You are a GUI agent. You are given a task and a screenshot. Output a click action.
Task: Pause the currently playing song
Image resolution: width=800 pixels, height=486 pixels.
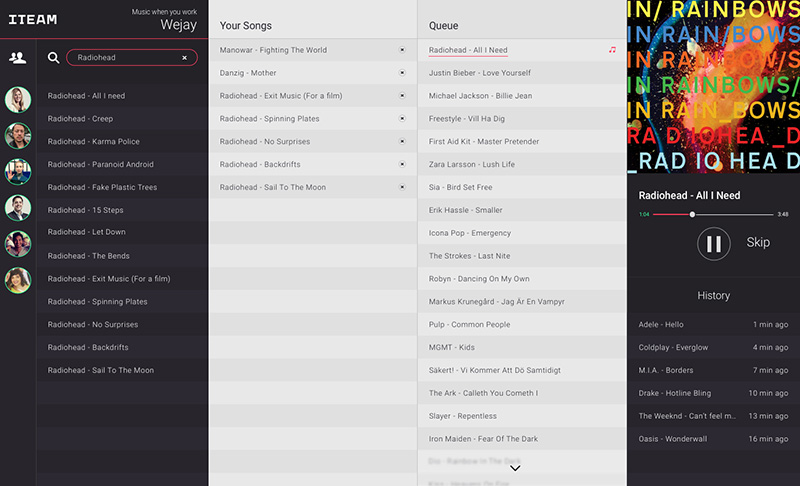click(x=713, y=244)
